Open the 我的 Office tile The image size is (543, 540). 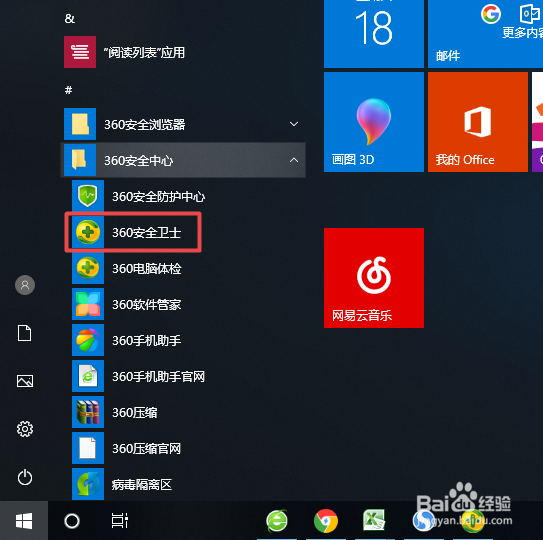click(x=478, y=122)
